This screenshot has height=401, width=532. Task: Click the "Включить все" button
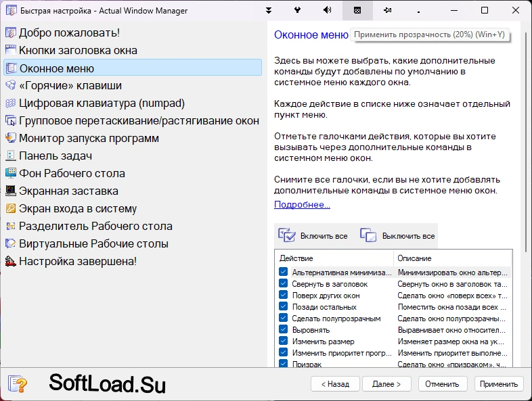313,235
